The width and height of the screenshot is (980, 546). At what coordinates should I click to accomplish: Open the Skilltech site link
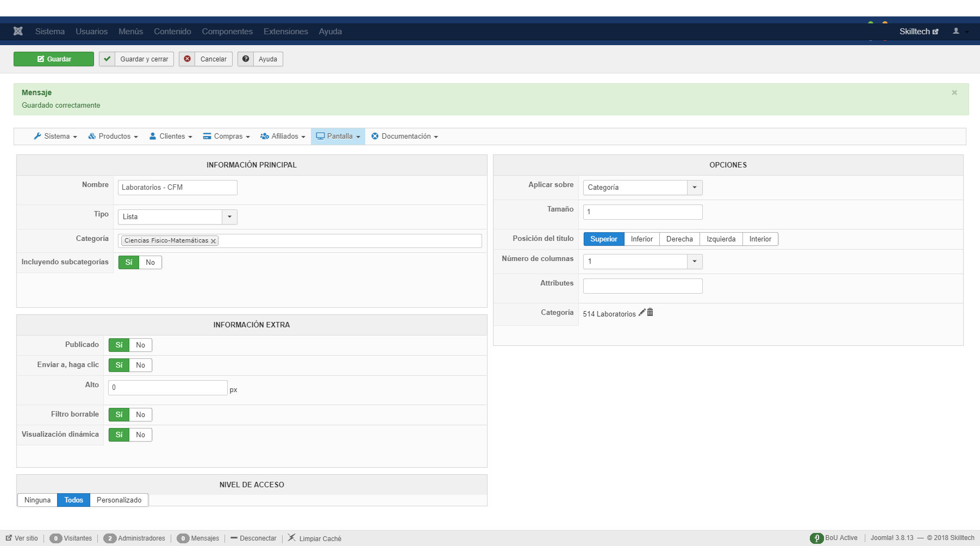point(919,31)
